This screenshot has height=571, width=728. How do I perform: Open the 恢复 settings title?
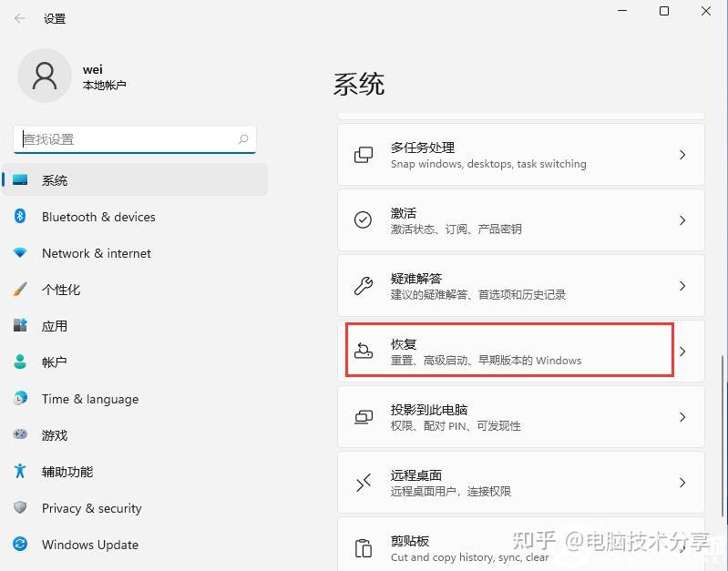coord(404,344)
